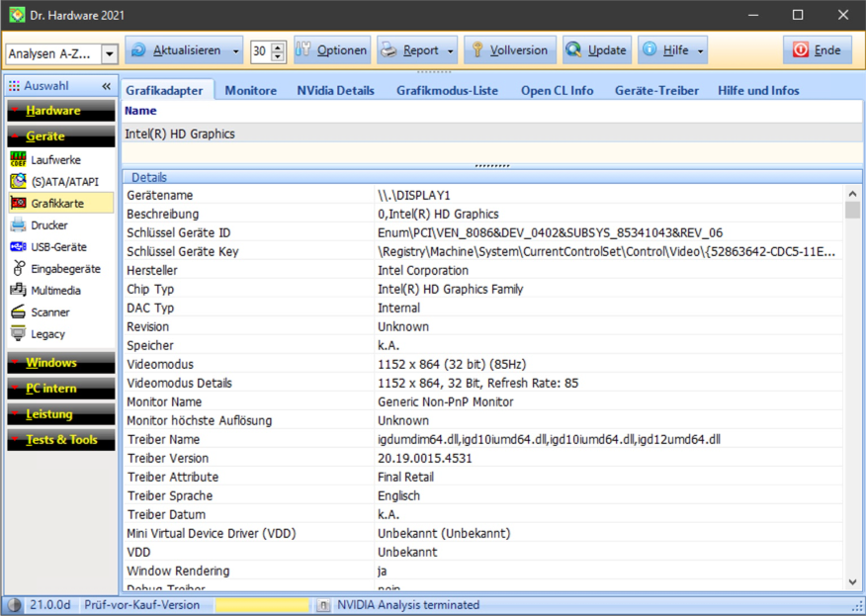Screen dimensions: 866x616
Task: Select the (S)ATA/ATAPI sidebar entry
Action: click(x=64, y=181)
